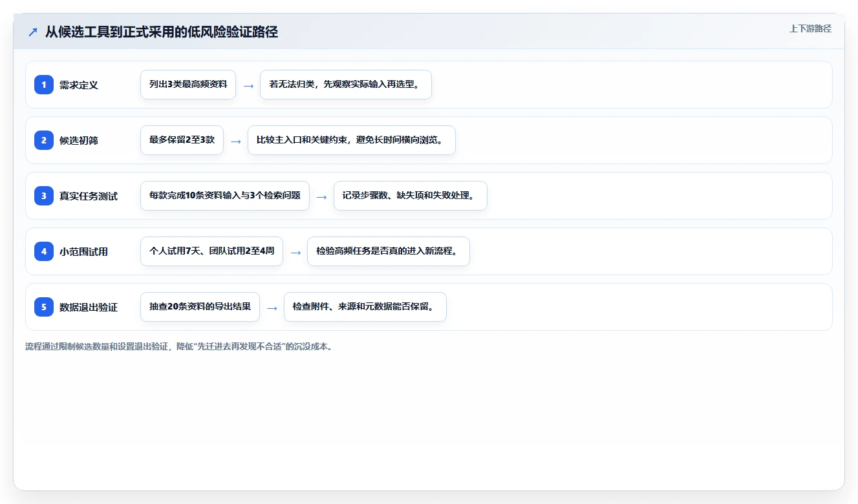The image size is (858, 504).
Task: Click the 若无法归类，先观察实际输入再选型 box
Action: (x=346, y=85)
